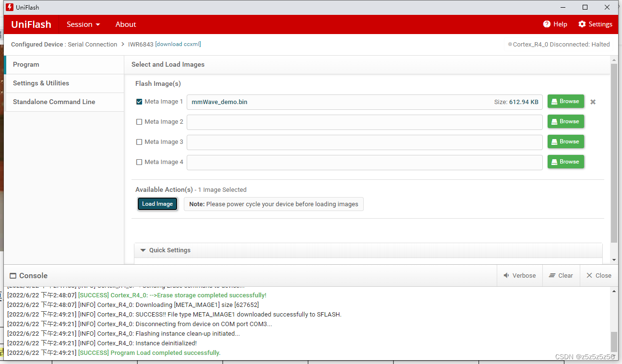Select the Program tab
This screenshot has width=622, height=364.
(64, 65)
